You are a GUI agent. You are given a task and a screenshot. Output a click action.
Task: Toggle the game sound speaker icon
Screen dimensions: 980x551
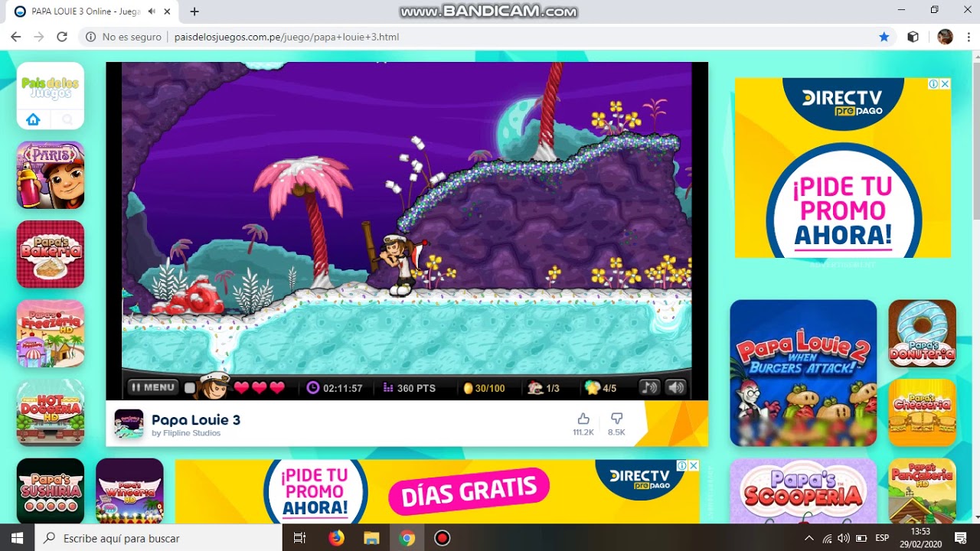click(x=676, y=387)
